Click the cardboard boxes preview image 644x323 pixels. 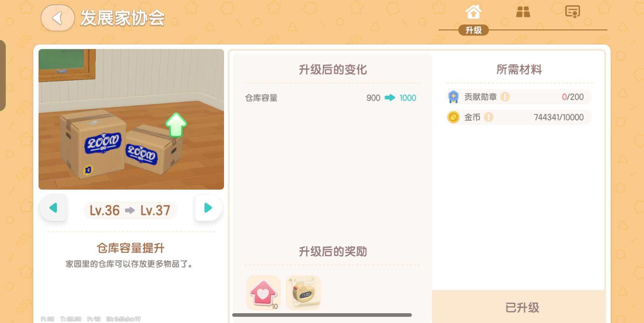(x=131, y=119)
